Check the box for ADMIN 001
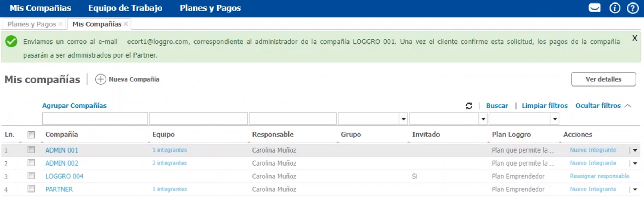The image size is (644, 201). 31,150
